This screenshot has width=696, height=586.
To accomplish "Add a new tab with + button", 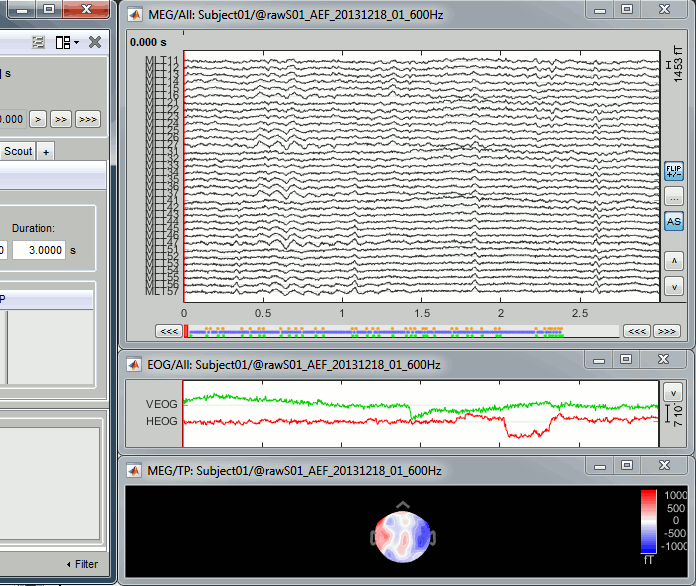I will [x=46, y=151].
